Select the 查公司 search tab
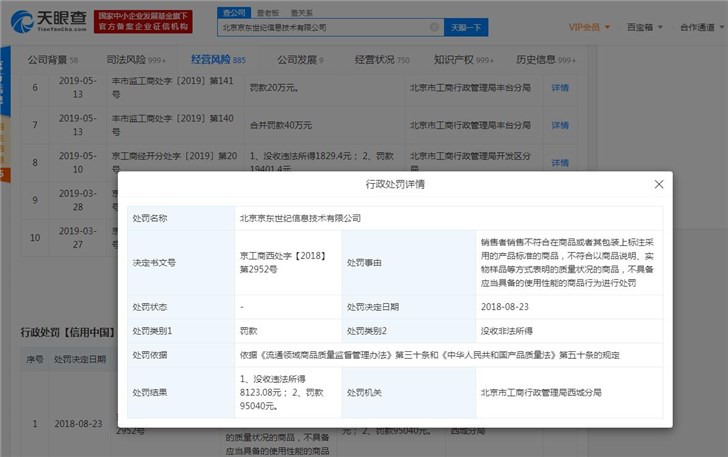Screen dimensions: 728x457 (x=234, y=13)
